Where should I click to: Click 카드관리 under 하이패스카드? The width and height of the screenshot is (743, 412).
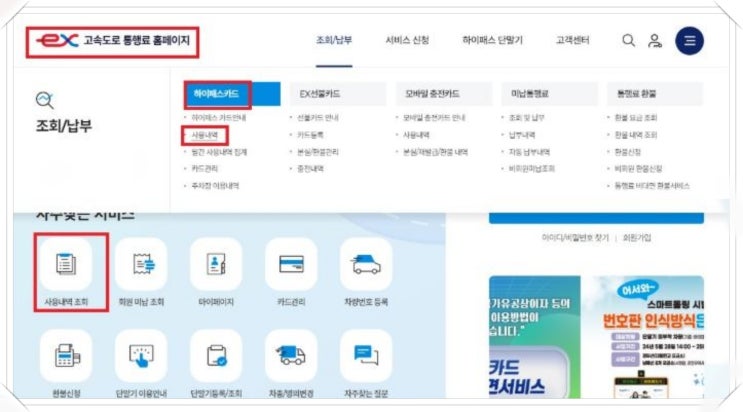[205, 168]
